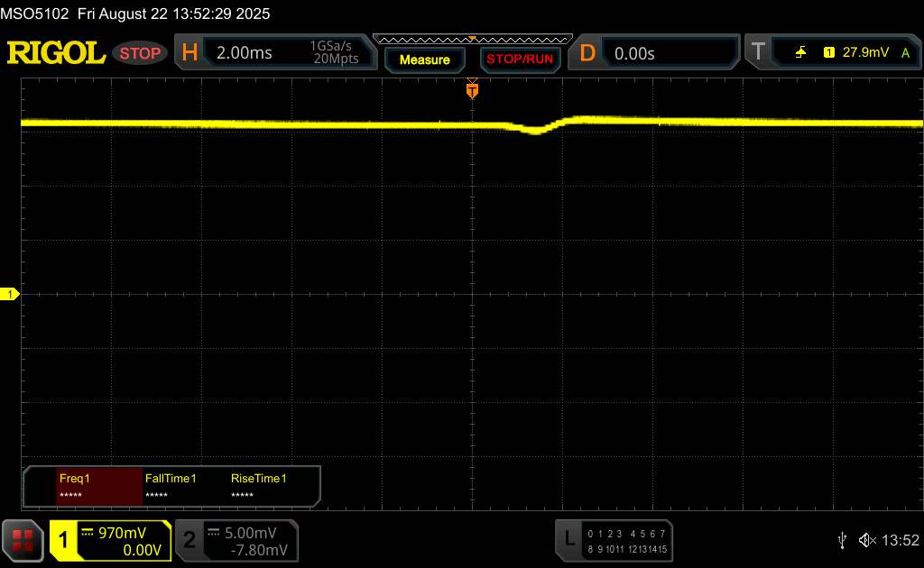Click the RIGOL logo
The height and width of the screenshot is (568, 924).
click(x=56, y=53)
